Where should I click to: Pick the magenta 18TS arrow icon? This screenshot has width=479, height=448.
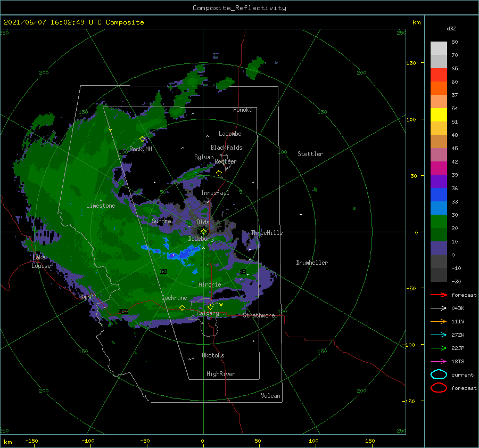pos(439,362)
